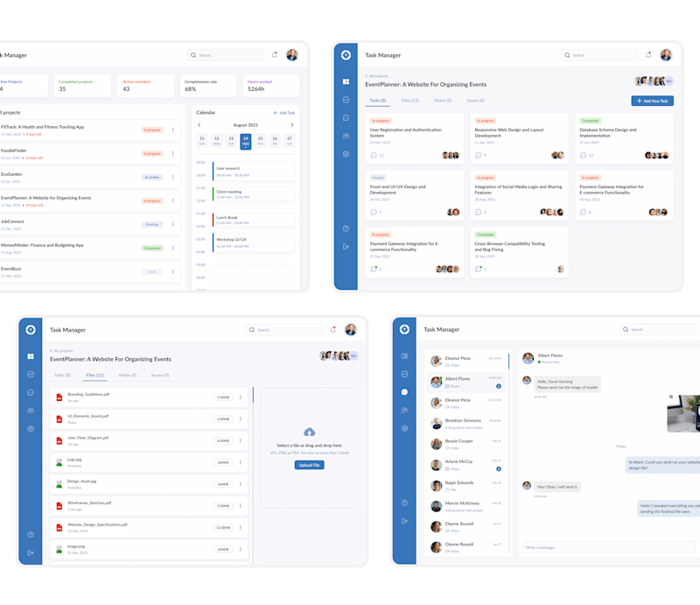The image size is (700, 605).
Task: Switch to Files (12) tab in Tasks board window
Action: pyautogui.click(x=410, y=101)
